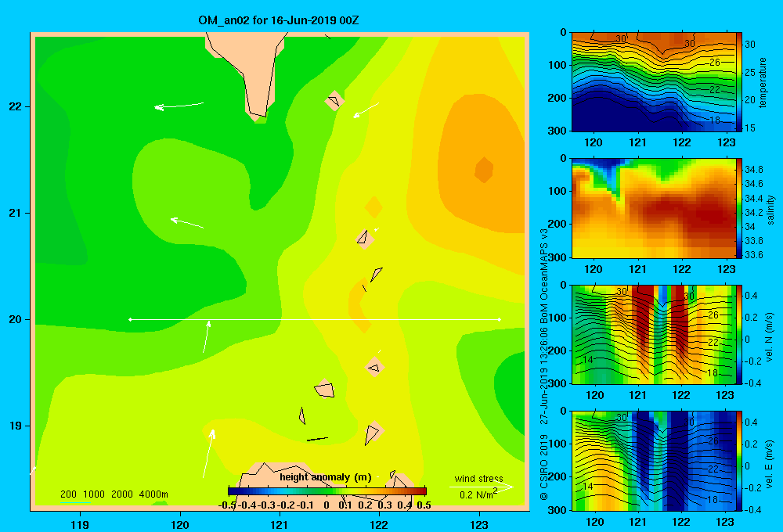Open the temperature depth-section panel
783x532 pixels.
pyautogui.click(x=654, y=82)
